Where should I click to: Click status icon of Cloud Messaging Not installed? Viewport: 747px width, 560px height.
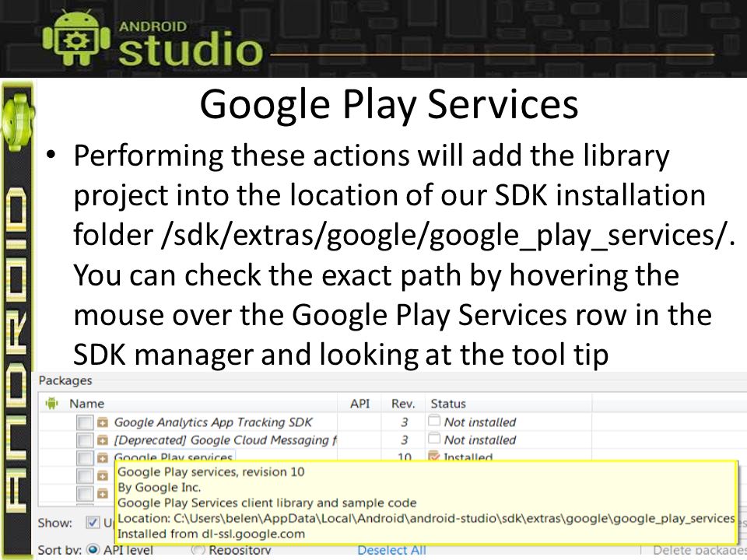pyautogui.click(x=434, y=438)
